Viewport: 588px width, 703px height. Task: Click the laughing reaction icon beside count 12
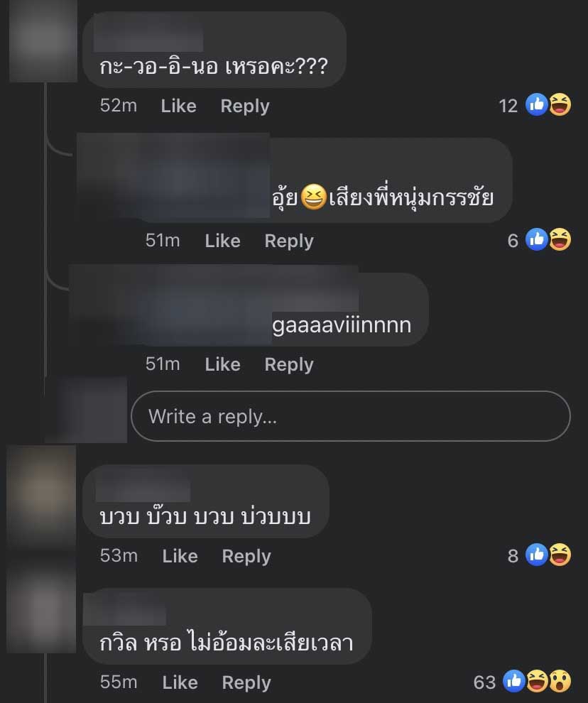tap(560, 105)
